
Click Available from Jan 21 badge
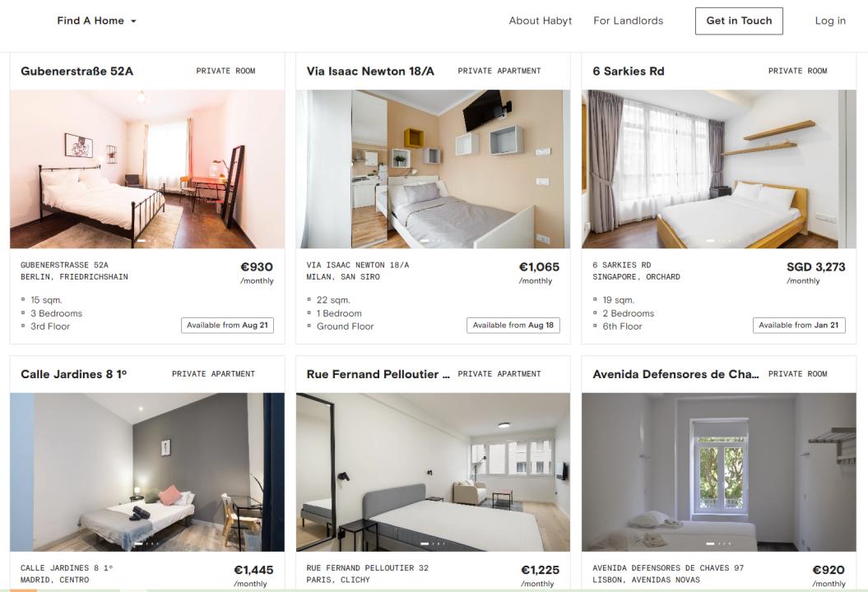pyautogui.click(x=799, y=326)
